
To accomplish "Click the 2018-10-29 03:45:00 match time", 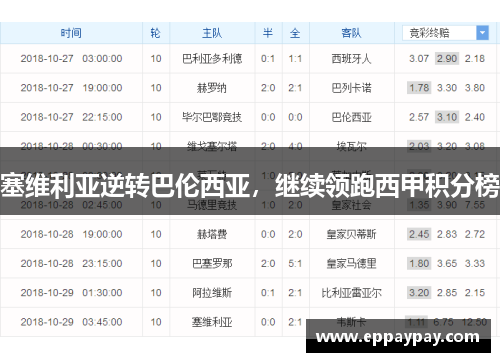I will click(x=71, y=322).
